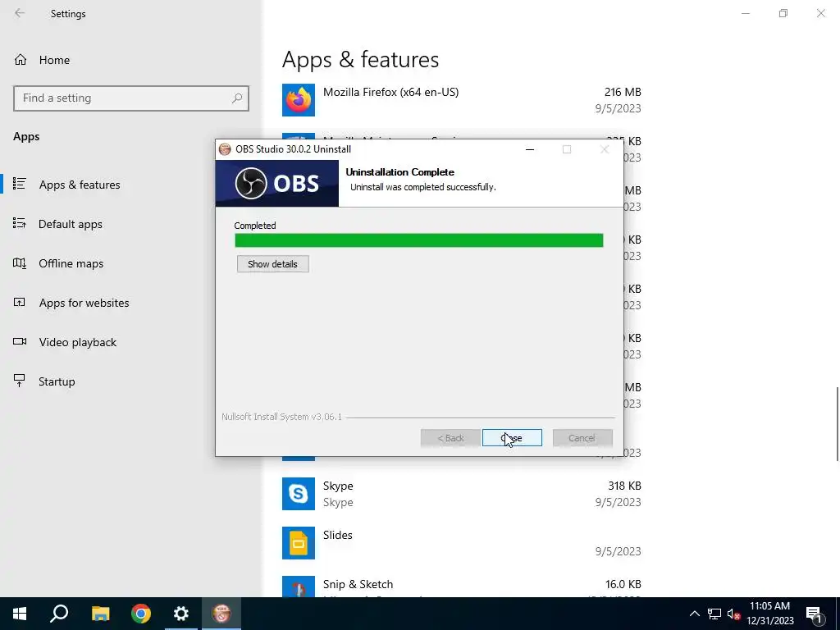Click the Apps for websites icon
This screenshot has height=630, width=840.
tap(20, 302)
